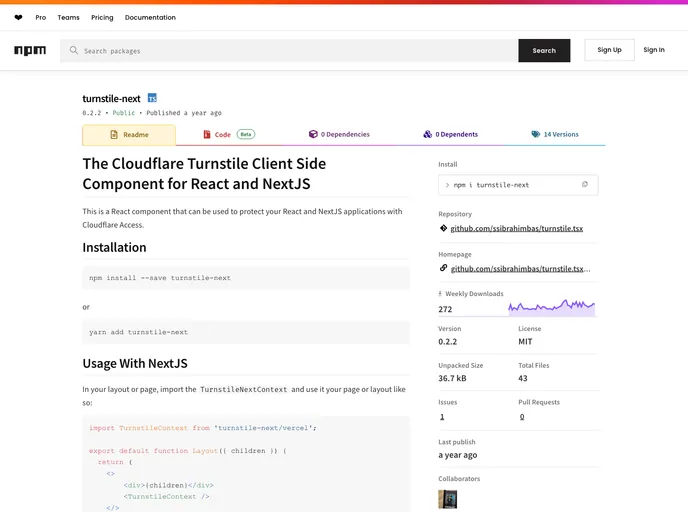Screen dimensions: 688x512
Task: Click the '272' weekly downloads value
Action: tap(445, 309)
